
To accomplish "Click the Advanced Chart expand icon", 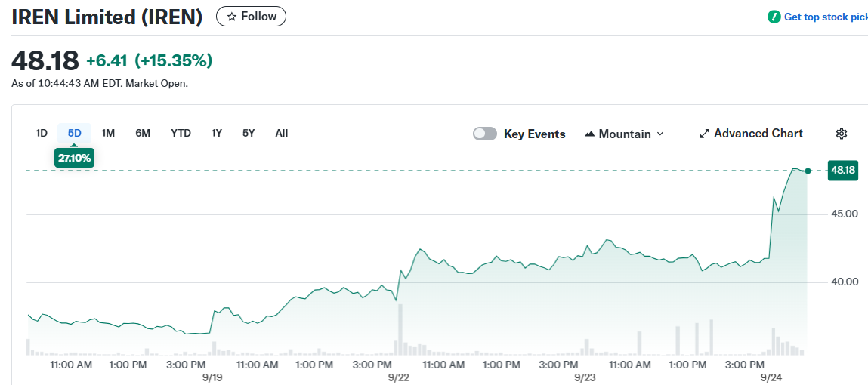I will [x=705, y=134].
